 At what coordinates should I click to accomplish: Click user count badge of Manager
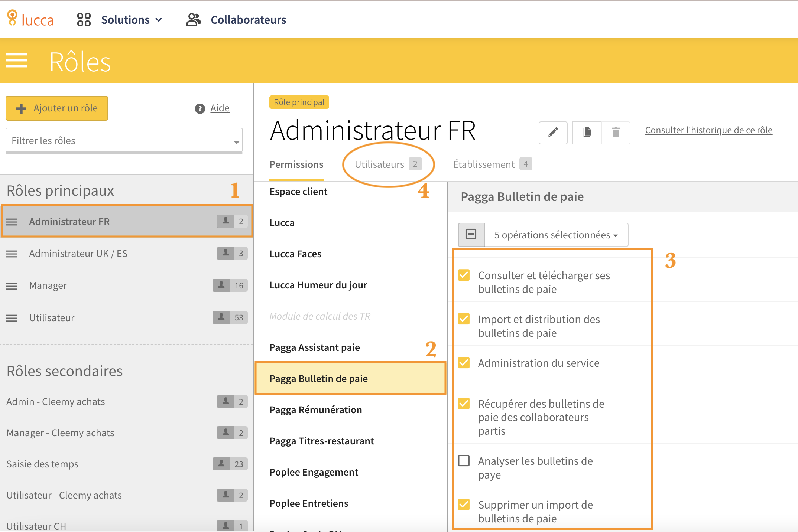pos(230,285)
